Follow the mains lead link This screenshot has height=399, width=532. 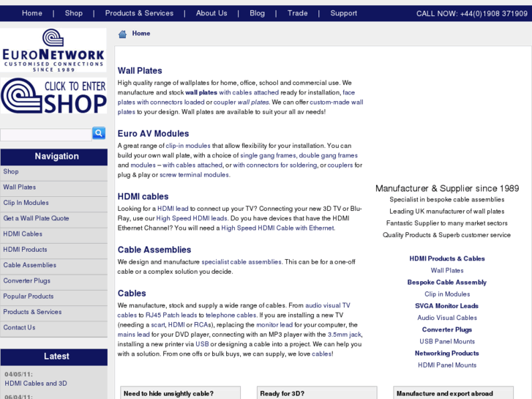(x=133, y=335)
